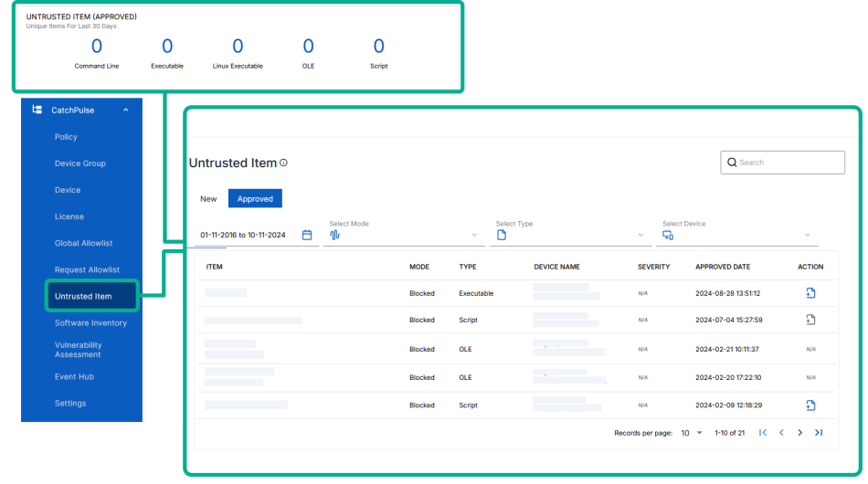The height and width of the screenshot is (484, 868).
Task: Open Software Inventory in the sidebar
Action: (x=90, y=323)
